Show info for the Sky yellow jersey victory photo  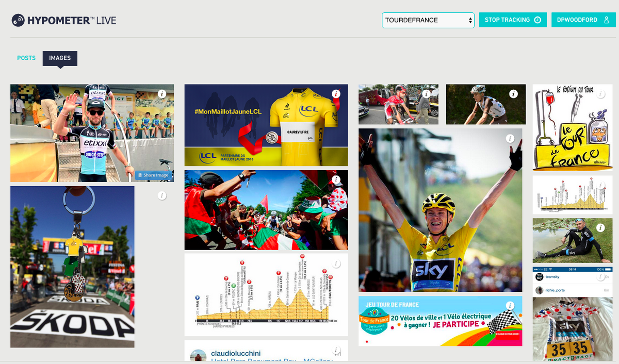click(510, 138)
